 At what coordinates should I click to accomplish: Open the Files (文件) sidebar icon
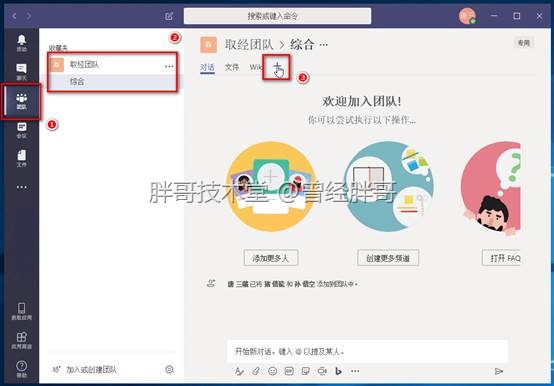coord(22,159)
